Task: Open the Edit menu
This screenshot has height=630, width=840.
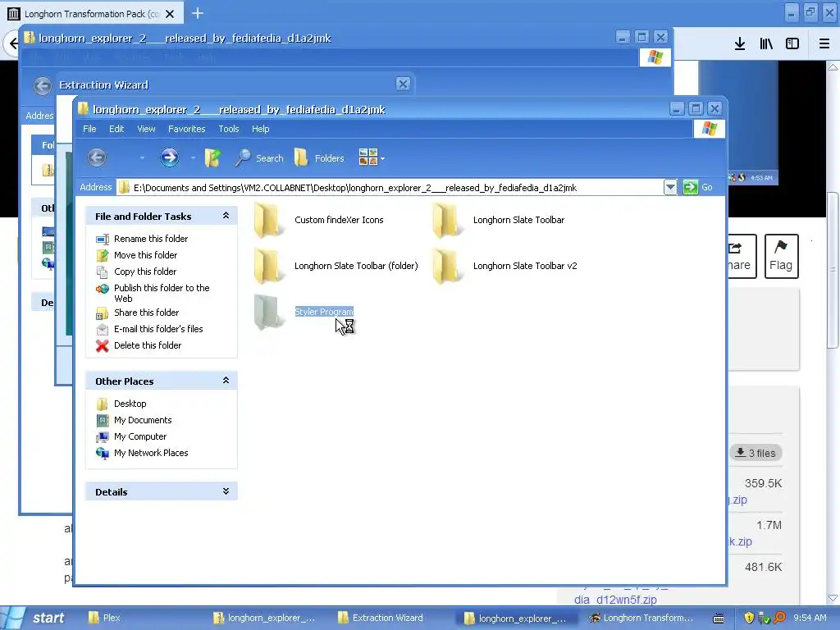Action: 116,129
